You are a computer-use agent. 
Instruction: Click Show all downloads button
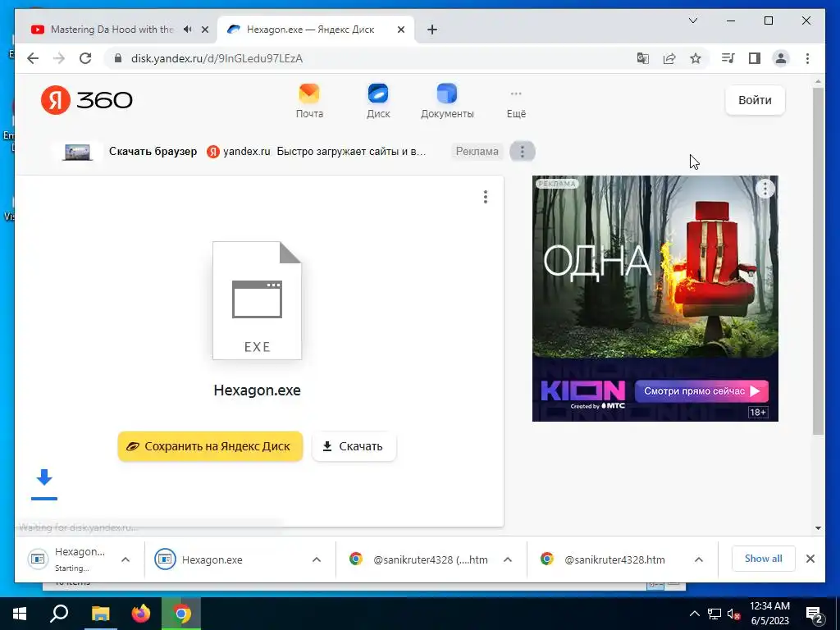tap(764, 559)
